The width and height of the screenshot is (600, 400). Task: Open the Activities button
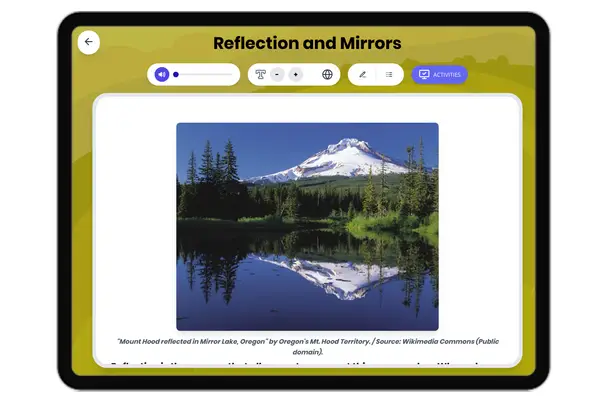(439, 75)
